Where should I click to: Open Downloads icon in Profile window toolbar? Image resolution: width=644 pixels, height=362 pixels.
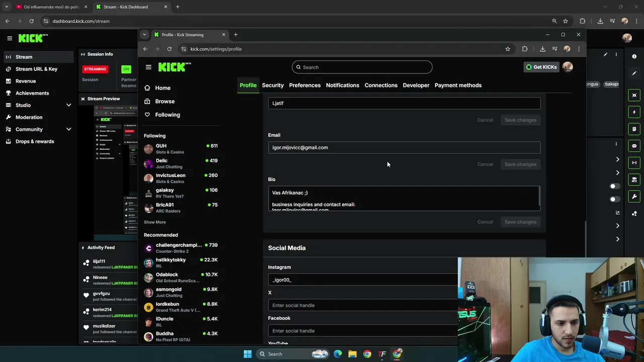[542, 49]
